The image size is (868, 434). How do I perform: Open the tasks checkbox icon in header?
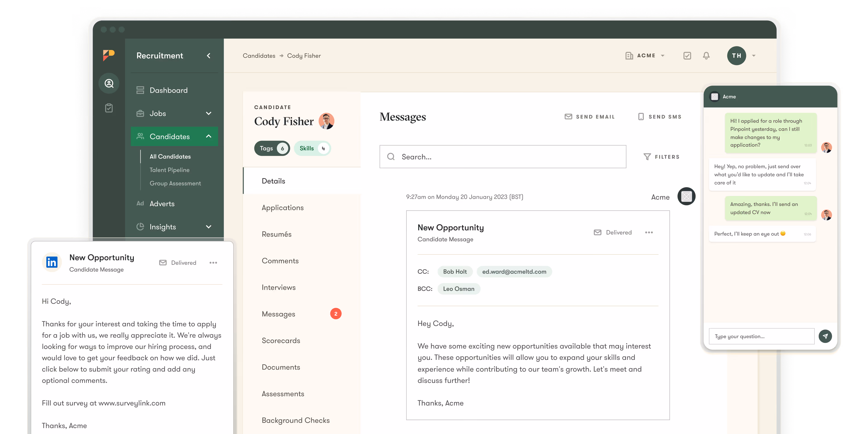pos(687,56)
